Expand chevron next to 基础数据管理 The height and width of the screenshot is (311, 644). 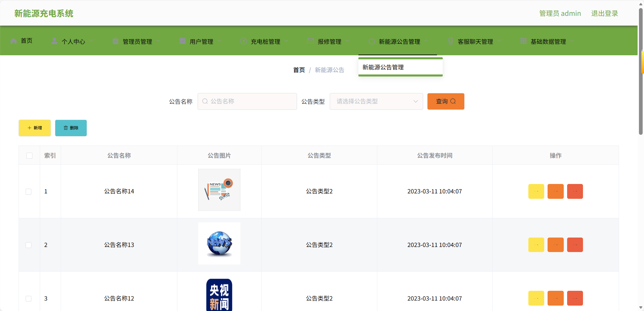pos(572,41)
